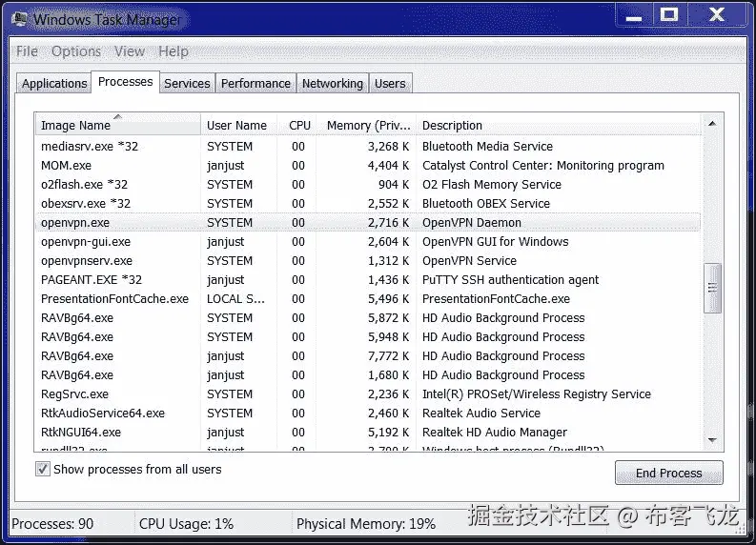The height and width of the screenshot is (545, 756).
Task: Click the vertical scrollbar thumb
Action: pyautogui.click(x=712, y=288)
